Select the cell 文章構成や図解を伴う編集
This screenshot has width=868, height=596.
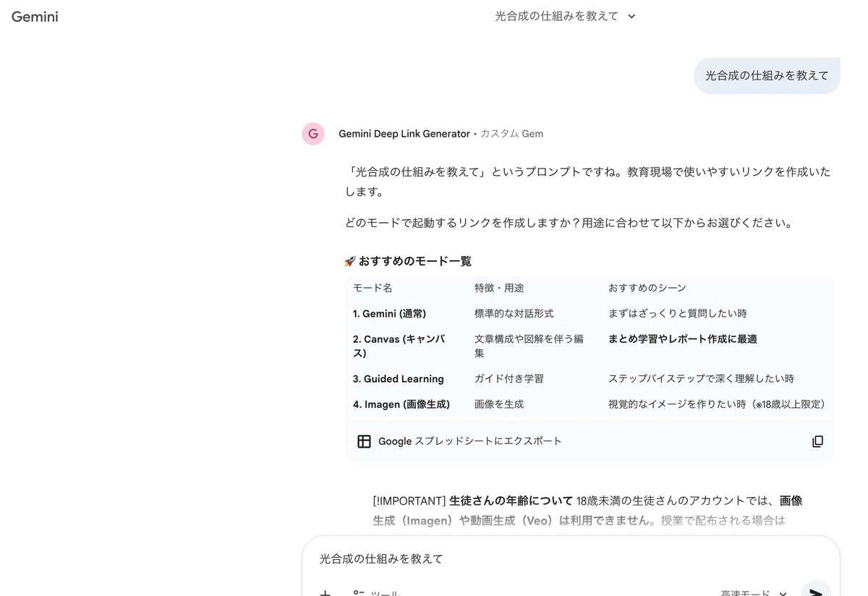(529, 346)
